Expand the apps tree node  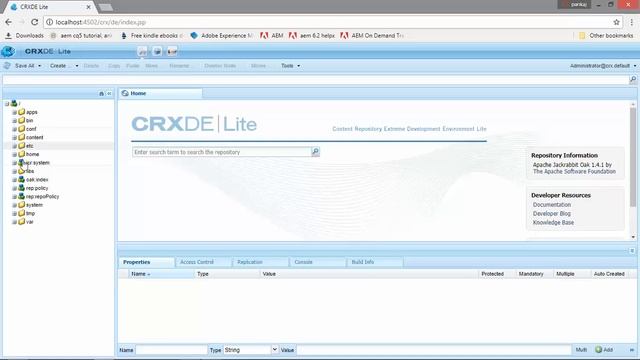coord(14,112)
